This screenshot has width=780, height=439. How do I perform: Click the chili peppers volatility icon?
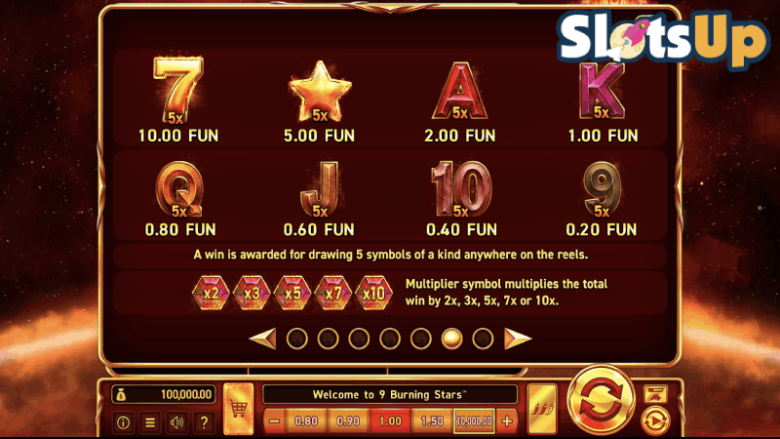click(x=542, y=409)
